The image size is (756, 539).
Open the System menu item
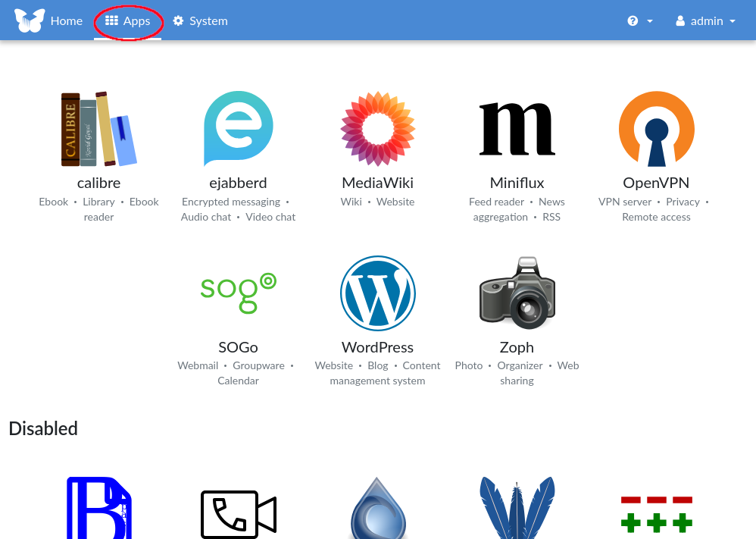click(x=200, y=21)
